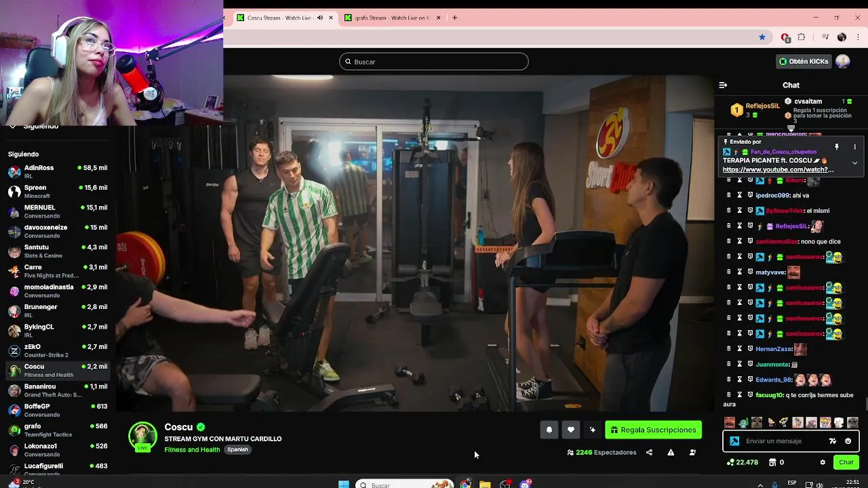Click the share icon next to Espectadores

click(649, 452)
